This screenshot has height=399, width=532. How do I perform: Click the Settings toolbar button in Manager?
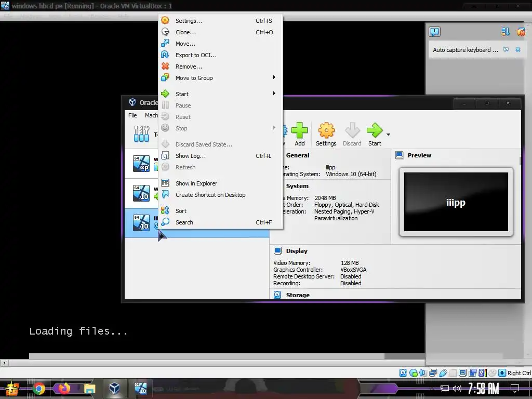326,134
